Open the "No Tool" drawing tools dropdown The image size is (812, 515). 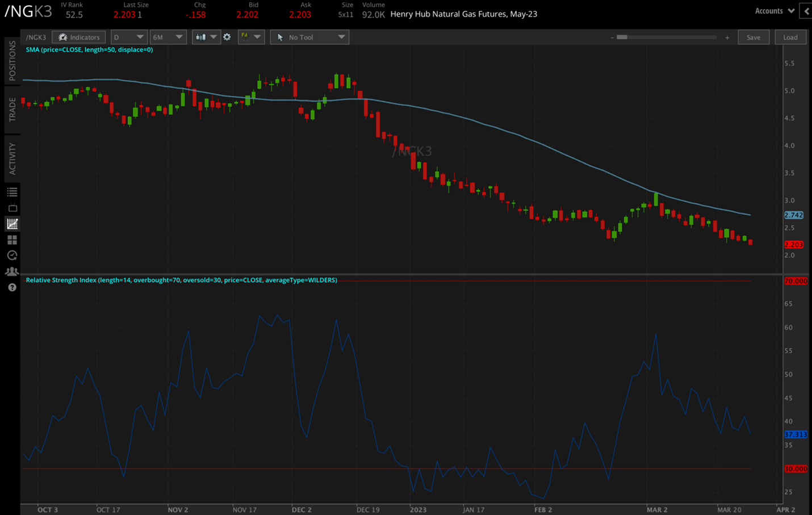pyautogui.click(x=309, y=37)
